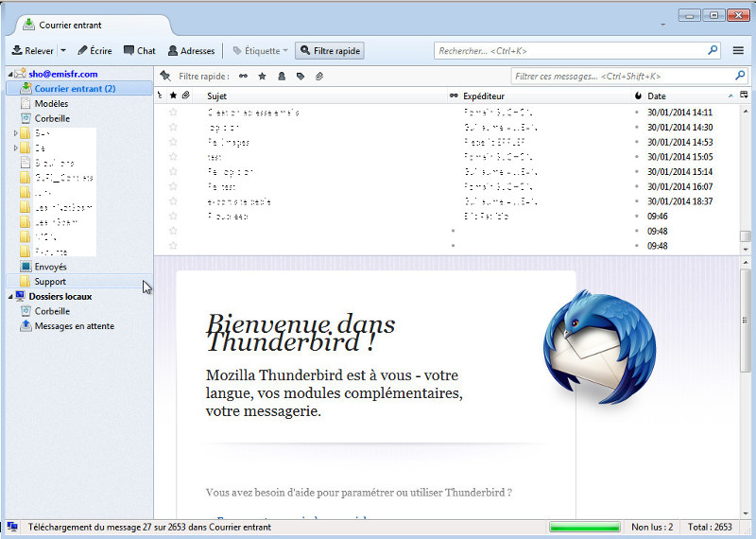Filter to show only unread messages
Viewport: 756px width, 539px height.
[x=243, y=76]
